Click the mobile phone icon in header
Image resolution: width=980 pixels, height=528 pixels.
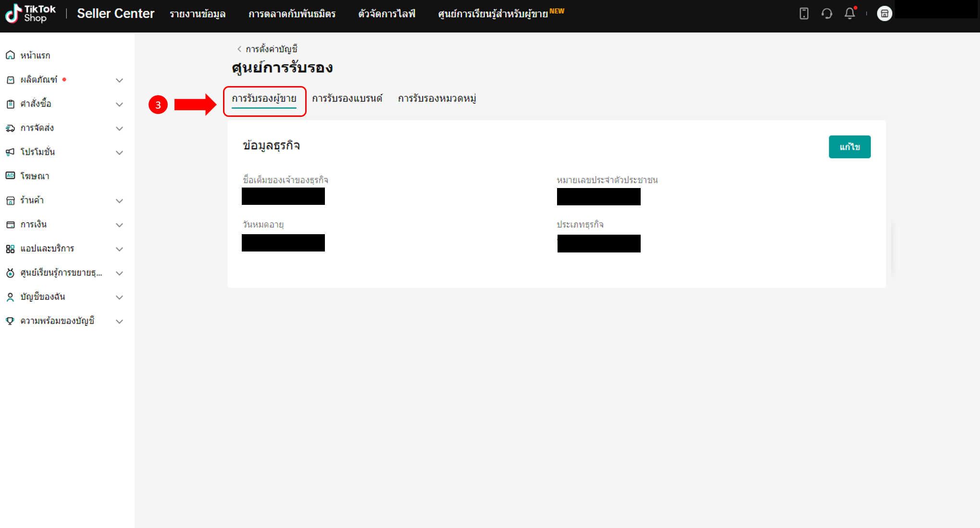coord(804,13)
